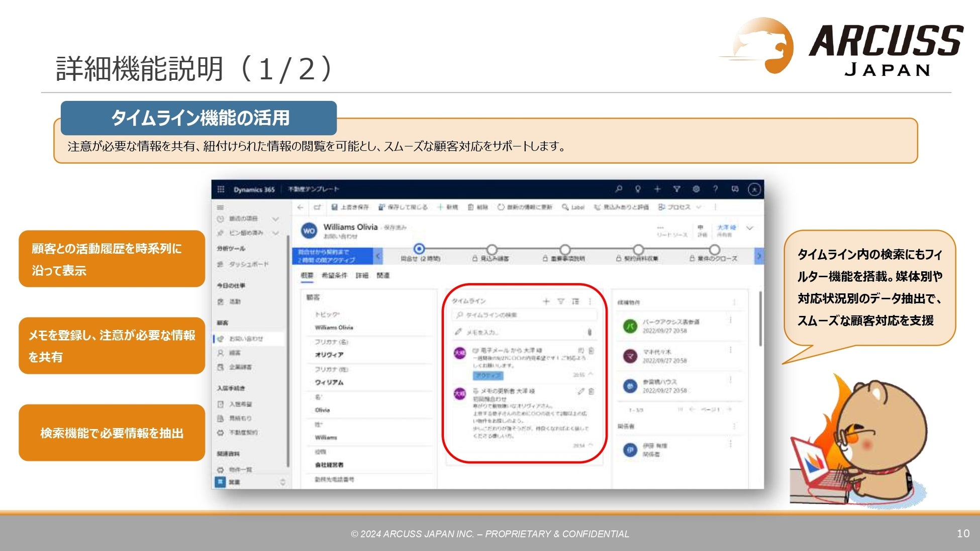Click the search magnifier in top bar

pos(619,189)
